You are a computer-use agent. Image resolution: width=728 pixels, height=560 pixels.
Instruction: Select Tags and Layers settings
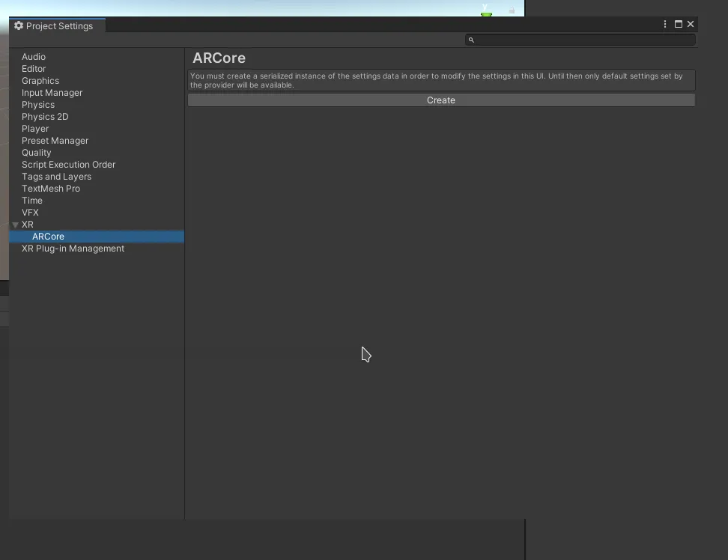pos(57,177)
